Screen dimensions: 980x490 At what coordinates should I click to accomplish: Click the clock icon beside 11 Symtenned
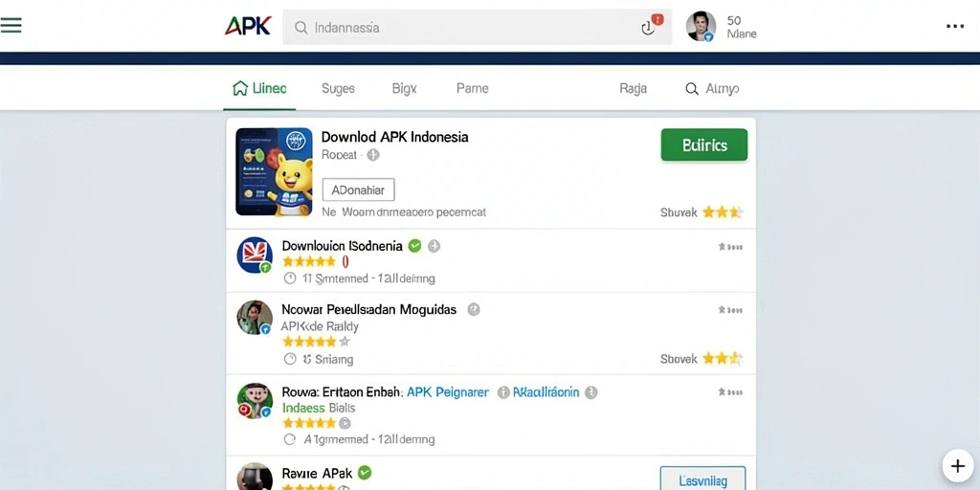pyautogui.click(x=289, y=278)
